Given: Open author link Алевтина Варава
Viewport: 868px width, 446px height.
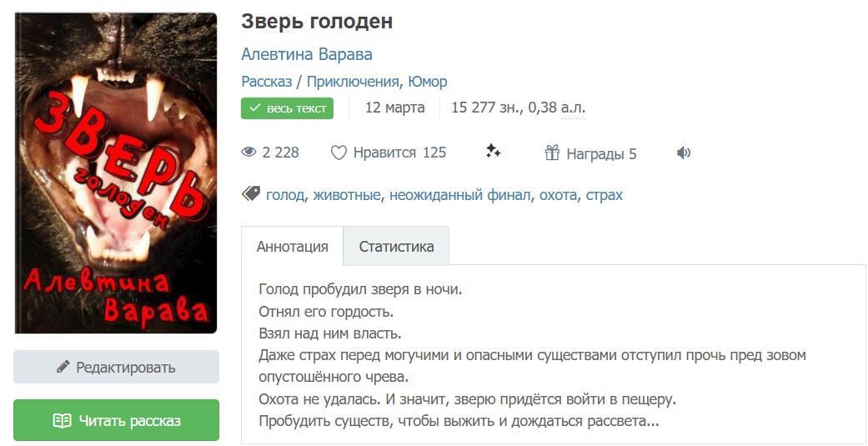Looking at the screenshot, I should (306, 54).
